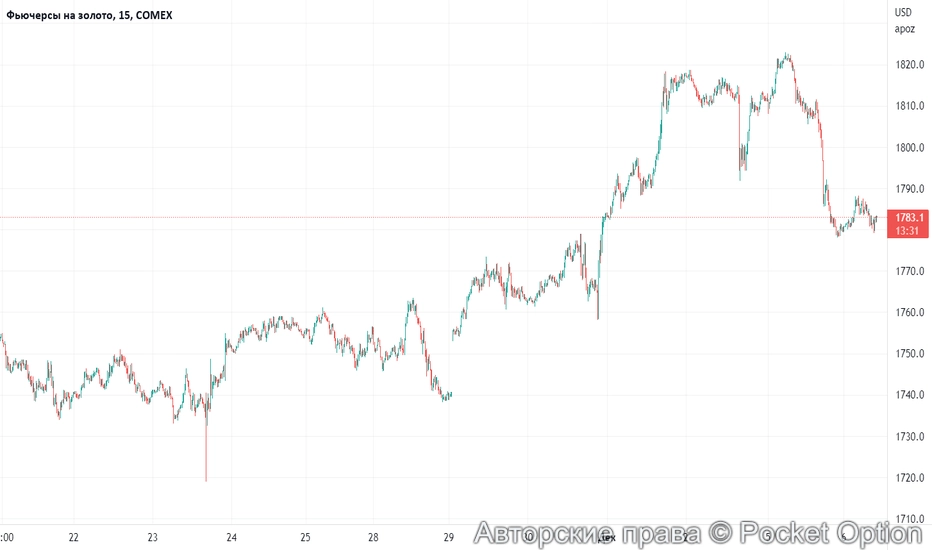The width and height of the screenshot is (932, 550).
Task: Click the chart title 'Фьючерсы на золото, 15, COMEX'
Action: tap(89, 15)
